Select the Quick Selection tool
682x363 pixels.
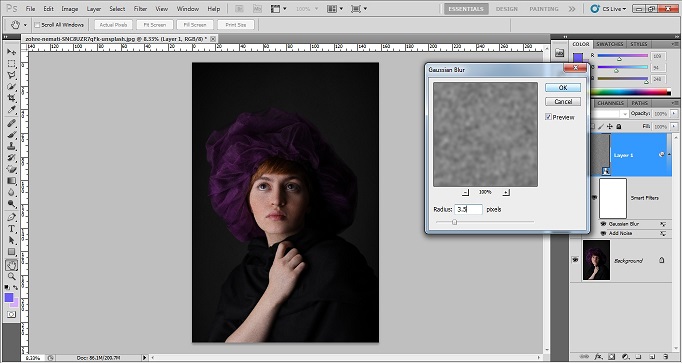tap(11, 87)
